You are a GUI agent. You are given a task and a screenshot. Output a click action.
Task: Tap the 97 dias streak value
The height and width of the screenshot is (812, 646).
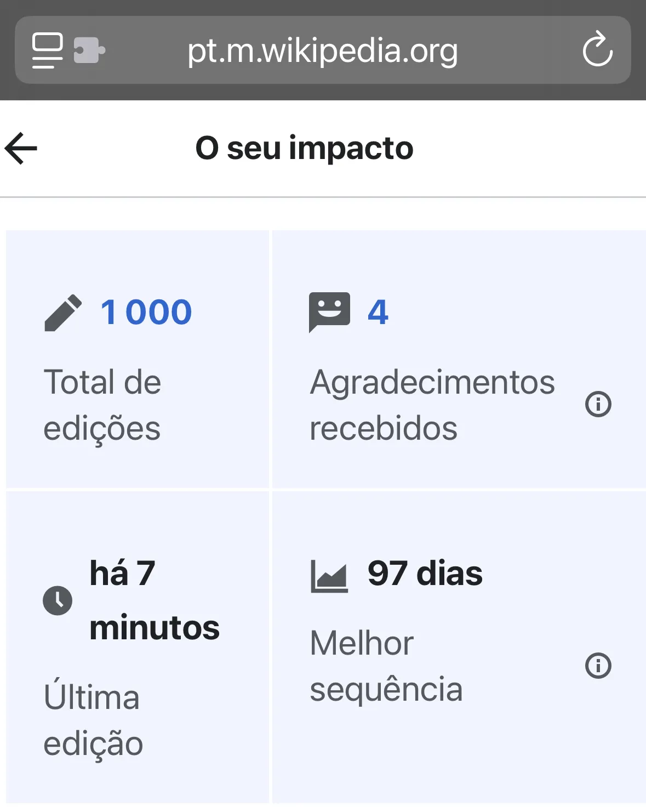point(425,573)
